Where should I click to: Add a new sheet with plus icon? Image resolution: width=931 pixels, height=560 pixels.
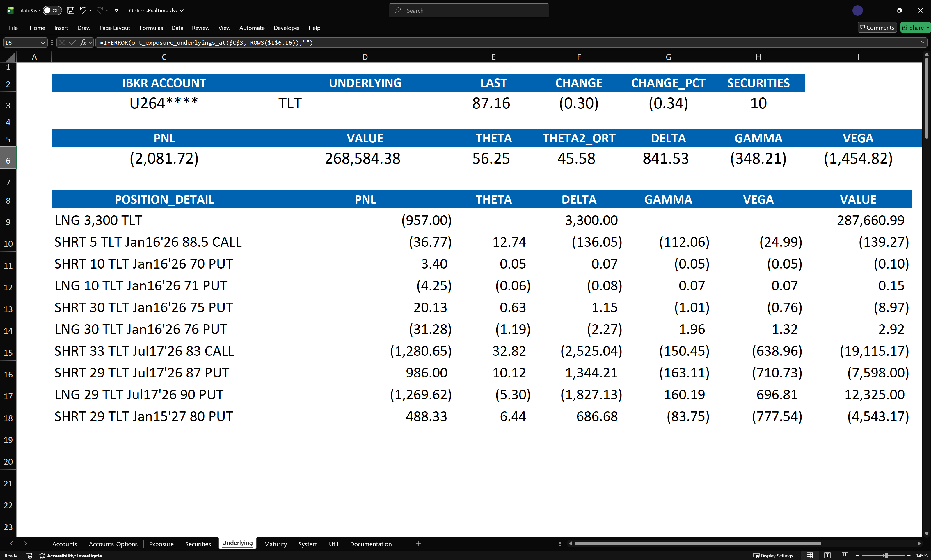tap(418, 543)
